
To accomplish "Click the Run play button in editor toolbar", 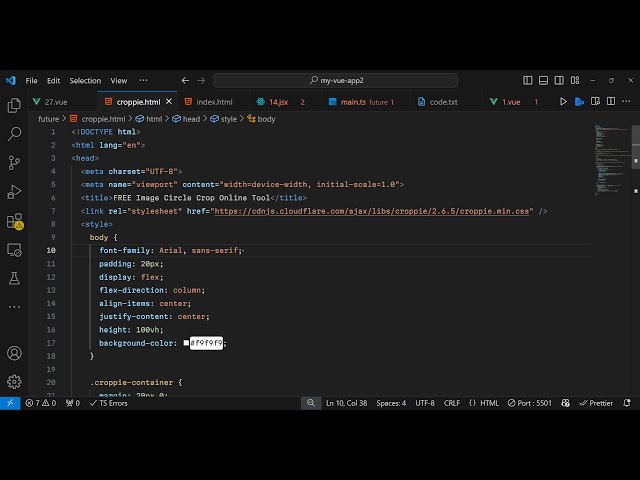I will coord(564,101).
